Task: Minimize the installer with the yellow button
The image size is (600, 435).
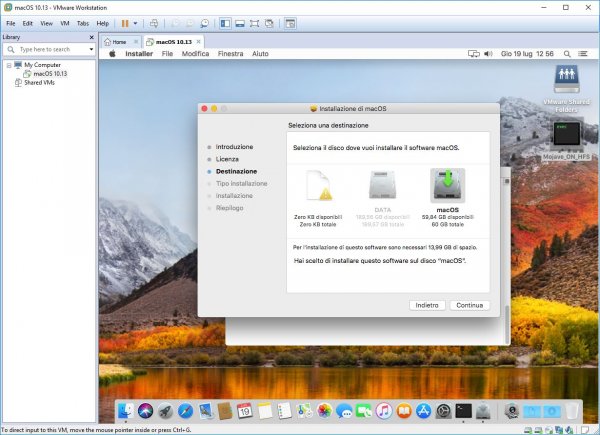Action: click(214, 109)
